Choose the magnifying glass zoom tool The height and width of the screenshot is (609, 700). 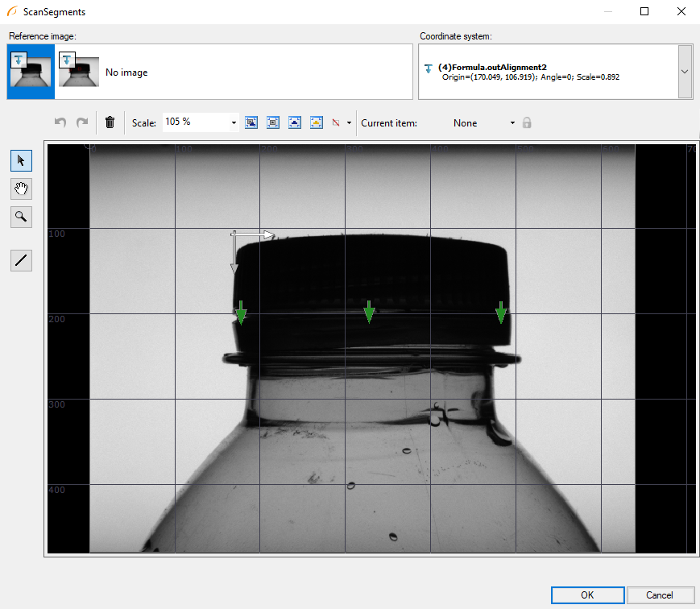coord(21,216)
